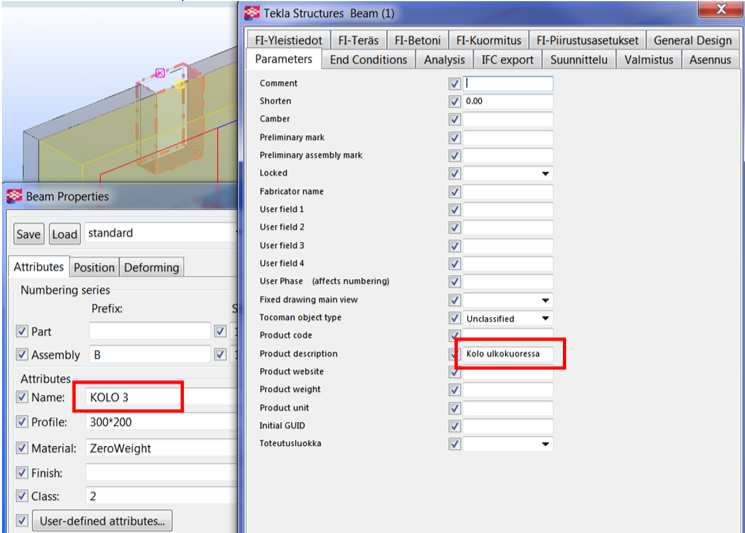
Task: Switch to the General Design tab
Action: pos(692,40)
